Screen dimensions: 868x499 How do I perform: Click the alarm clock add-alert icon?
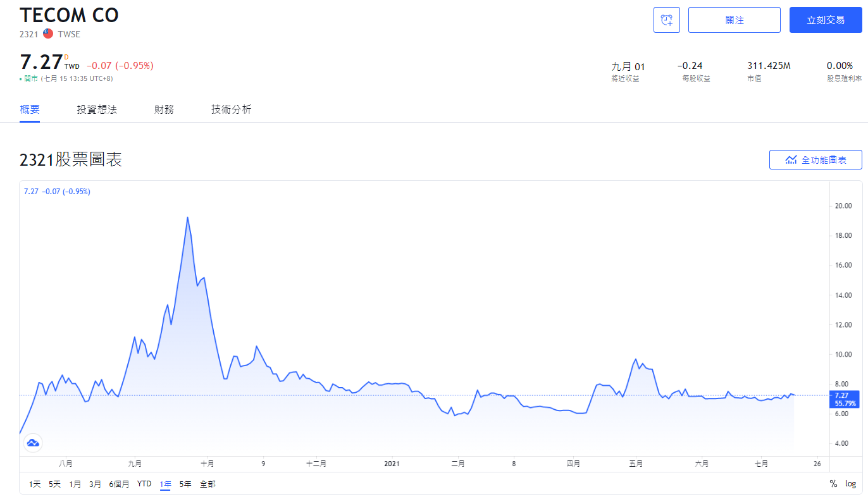tap(667, 20)
